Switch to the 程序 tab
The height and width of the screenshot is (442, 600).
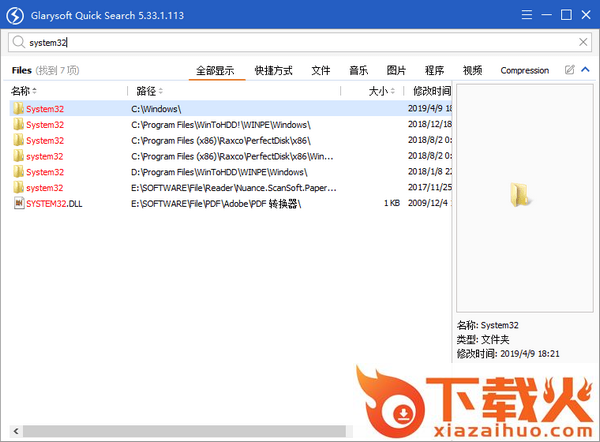[434, 70]
